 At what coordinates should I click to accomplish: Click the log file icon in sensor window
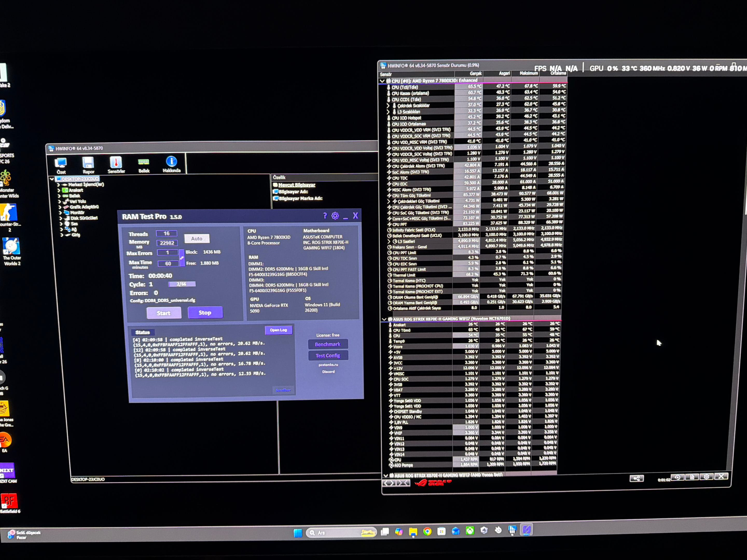click(x=692, y=477)
